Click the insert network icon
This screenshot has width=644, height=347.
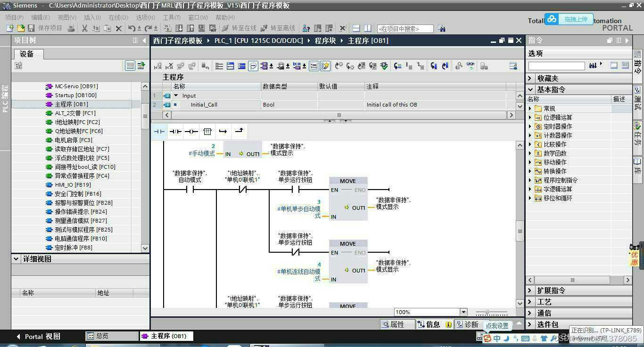(x=158, y=66)
